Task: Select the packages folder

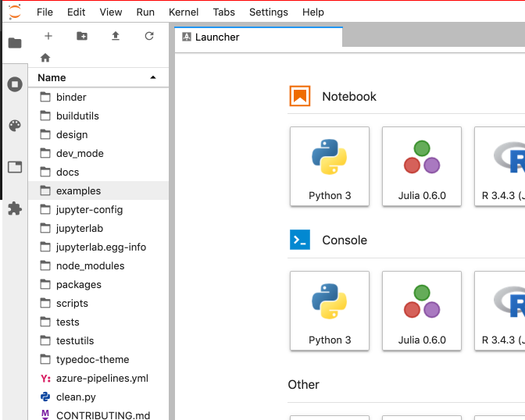Action: [x=98, y=284]
